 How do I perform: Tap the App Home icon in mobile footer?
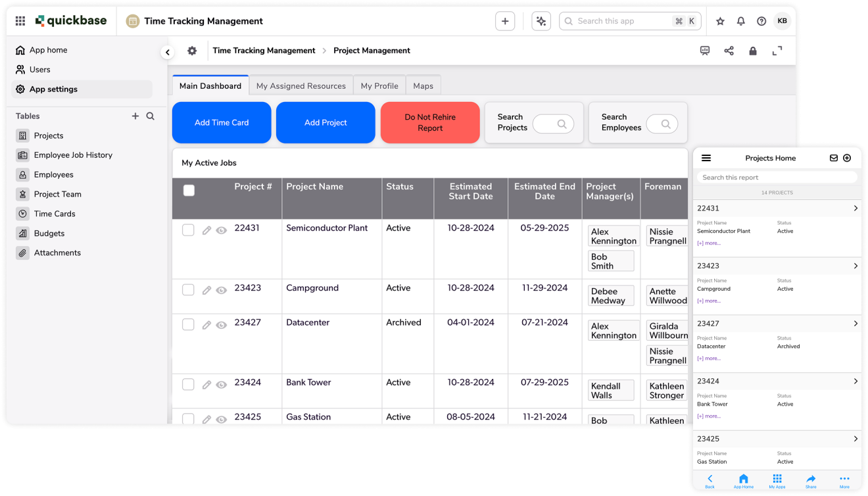[743, 481]
